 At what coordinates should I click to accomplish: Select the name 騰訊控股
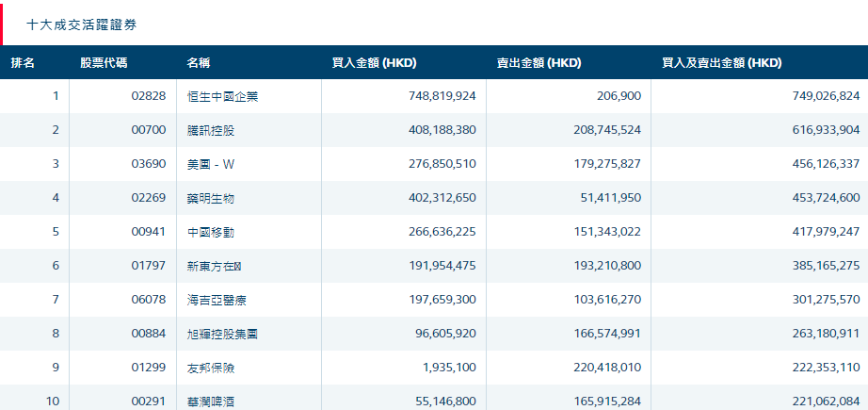click(211, 131)
